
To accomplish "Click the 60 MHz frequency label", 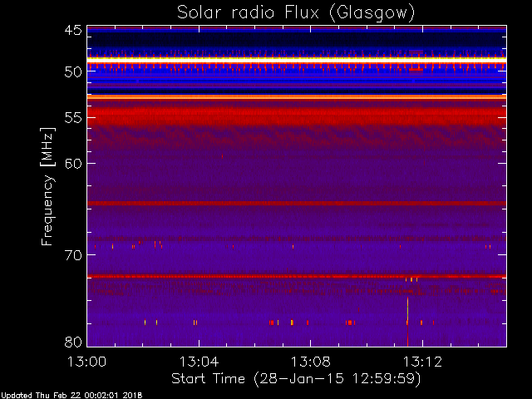I will (73, 164).
